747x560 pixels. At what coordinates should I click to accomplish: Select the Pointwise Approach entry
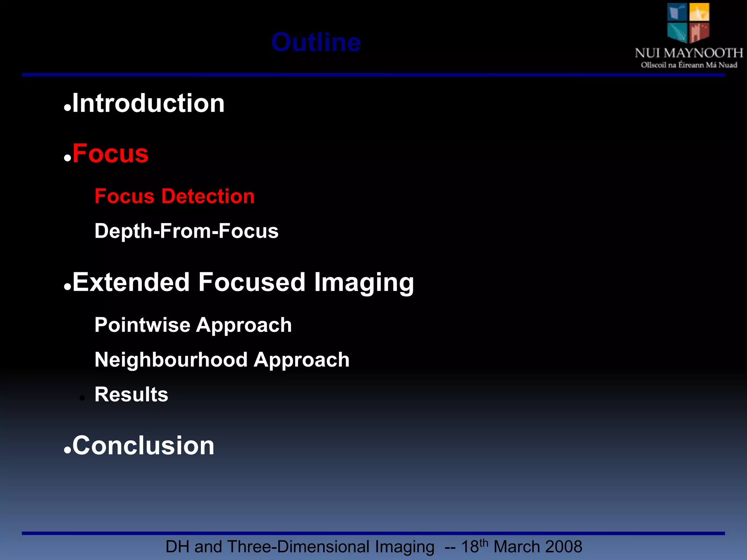[193, 325]
